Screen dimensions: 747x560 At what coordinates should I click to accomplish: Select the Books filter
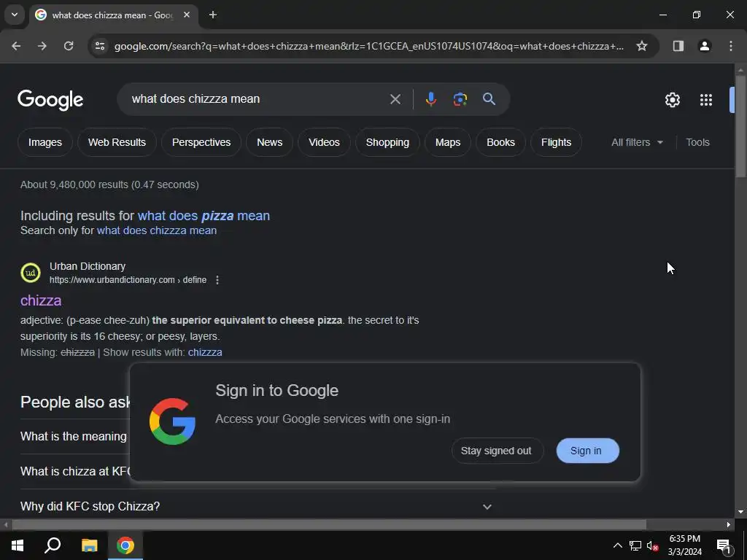pos(500,142)
